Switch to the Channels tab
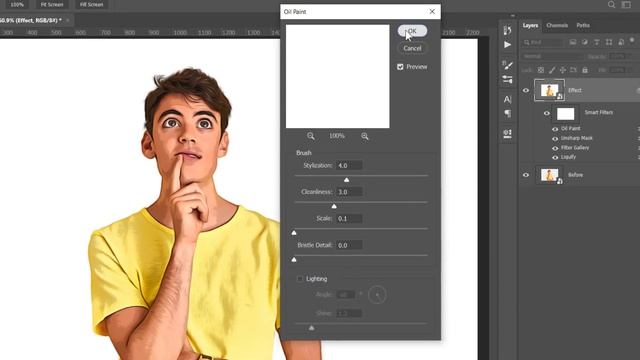640x360 pixels. (557, 25)
